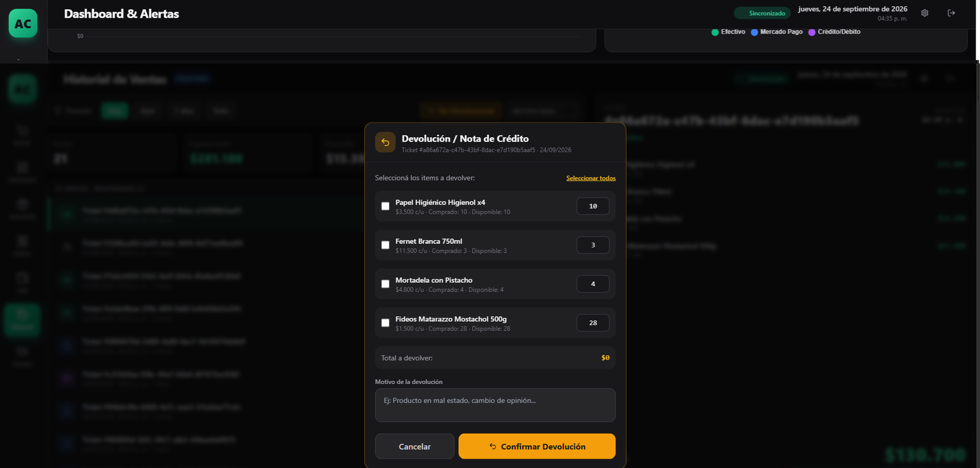980x468 pixels.
Task: Click the Seleccioná los items a devolver label
Action: click(x=424, y=178)
